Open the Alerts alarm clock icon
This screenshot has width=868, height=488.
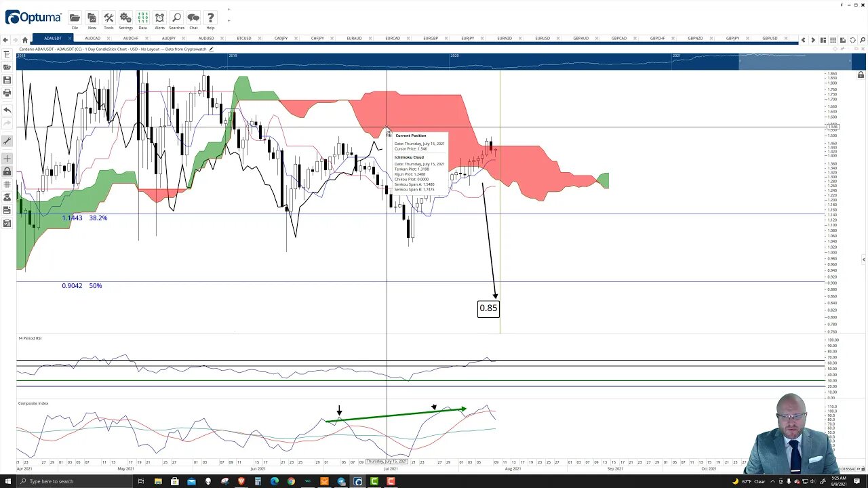tap(159, 18)
